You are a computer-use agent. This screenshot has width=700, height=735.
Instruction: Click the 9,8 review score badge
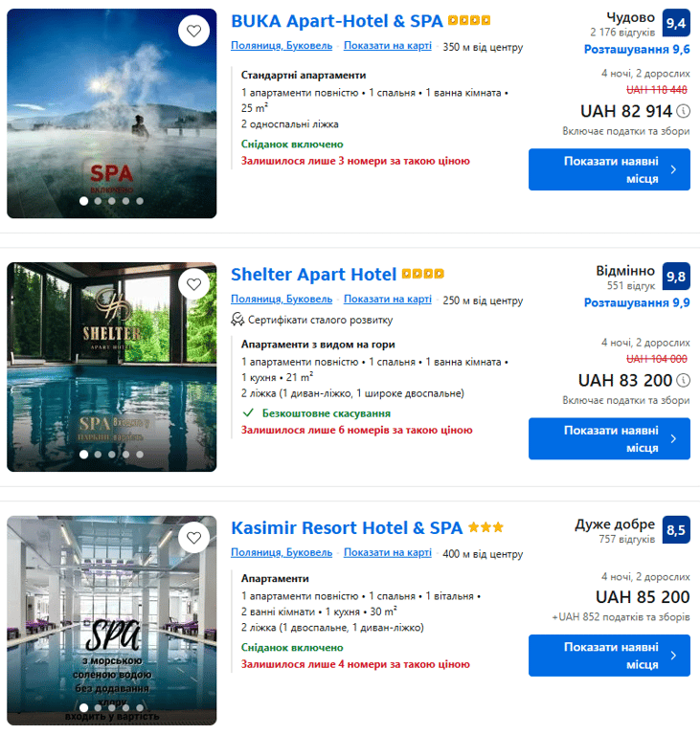(x=676, y=277)
